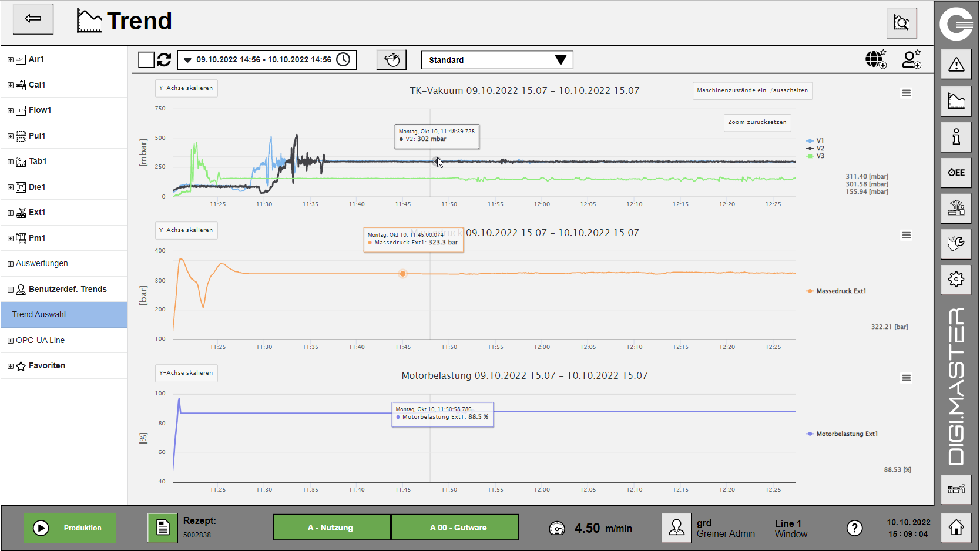Click Y-Achse skalieren on Massedruck chart
Screen dimensions: 980x551
186,230
